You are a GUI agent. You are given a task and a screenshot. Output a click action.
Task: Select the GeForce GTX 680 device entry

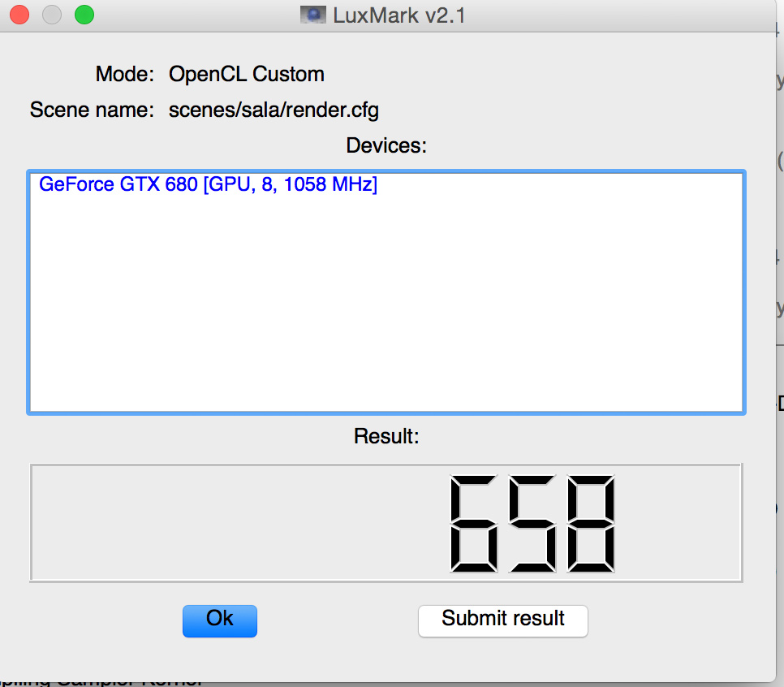coord(208,184)
